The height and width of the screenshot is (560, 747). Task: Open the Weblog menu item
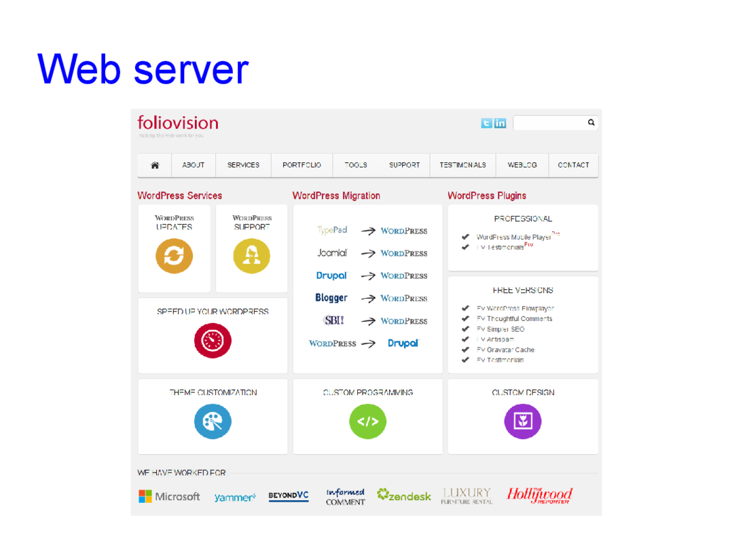(522, 165)
